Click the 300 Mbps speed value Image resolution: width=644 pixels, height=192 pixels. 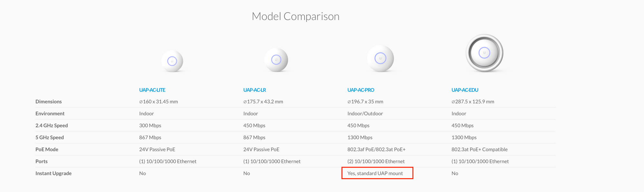point(150,125)
